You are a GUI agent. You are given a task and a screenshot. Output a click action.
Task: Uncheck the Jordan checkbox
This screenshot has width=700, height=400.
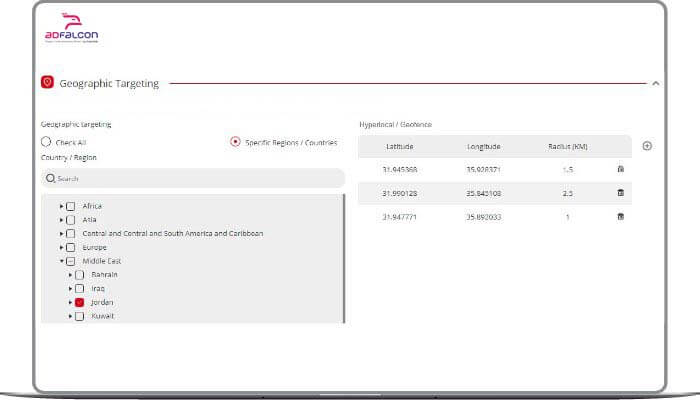pos(79,302)
